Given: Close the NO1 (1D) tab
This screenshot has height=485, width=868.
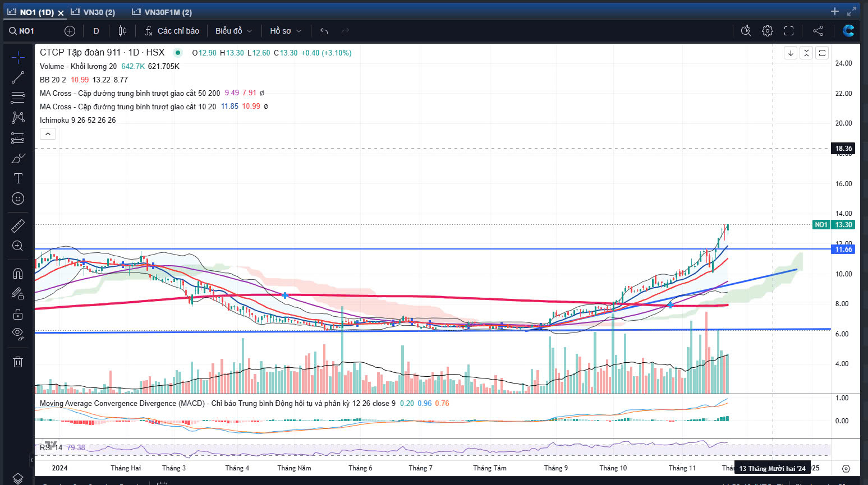Looking at the screenshot, I should (61, 12).
